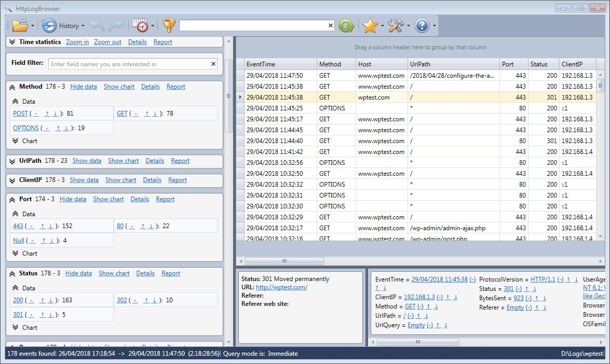Screen dimensions: 610x364
Task: Filter by POST method link
Action: coord(20,114)
